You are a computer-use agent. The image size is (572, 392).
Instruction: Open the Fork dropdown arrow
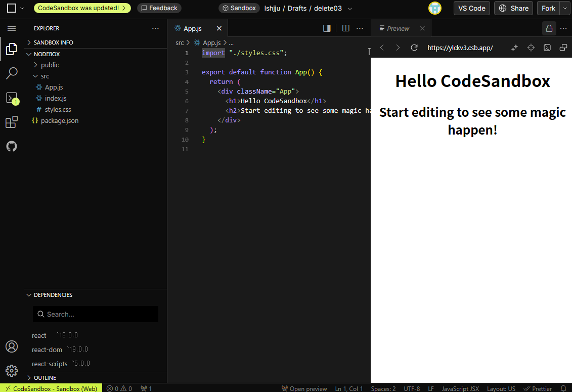(565, 8)
